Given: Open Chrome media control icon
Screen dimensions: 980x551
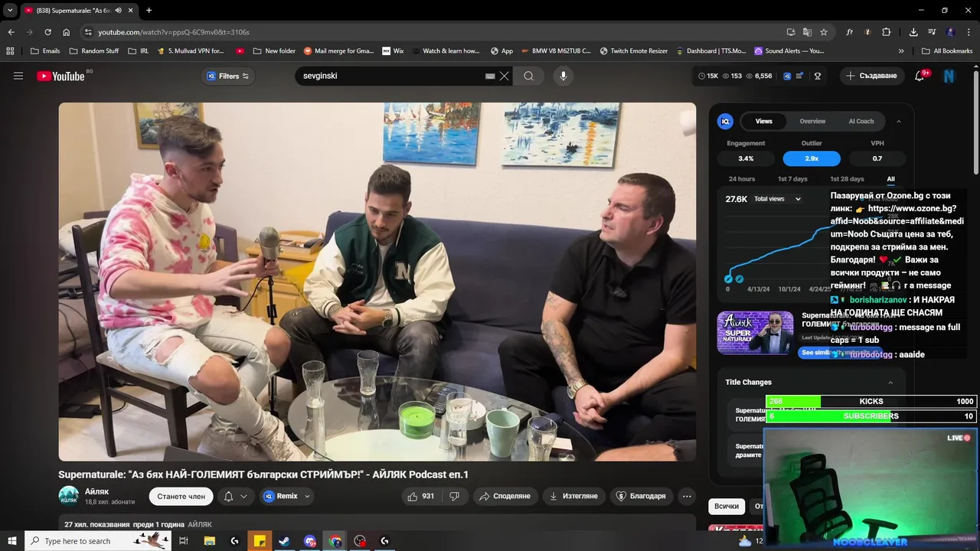Looking at the screenshot, I should point(932,32).
